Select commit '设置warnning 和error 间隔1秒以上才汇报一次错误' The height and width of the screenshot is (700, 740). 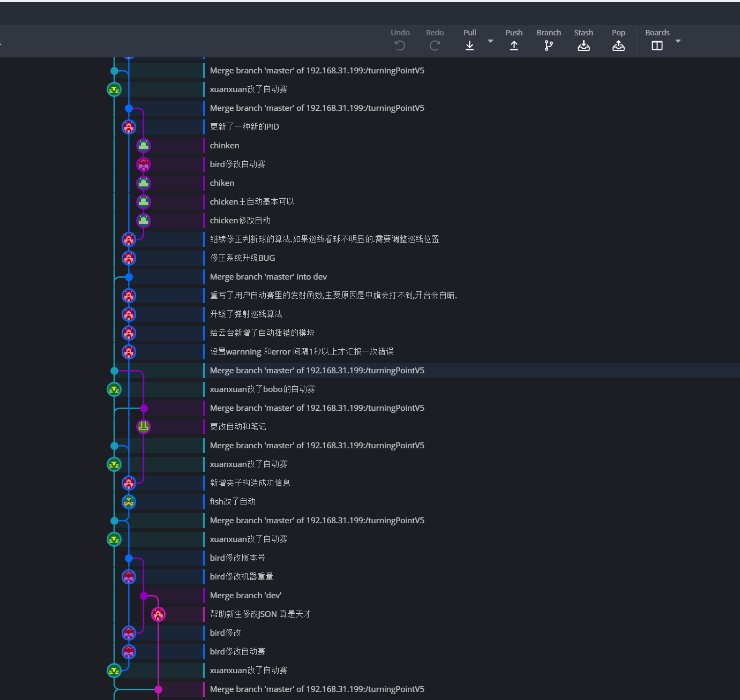[302, 352]
